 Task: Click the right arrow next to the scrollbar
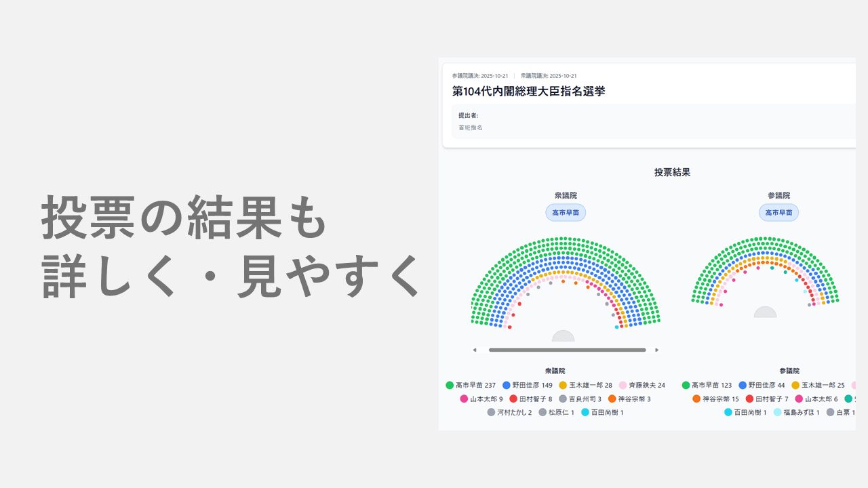pos(656,350)
